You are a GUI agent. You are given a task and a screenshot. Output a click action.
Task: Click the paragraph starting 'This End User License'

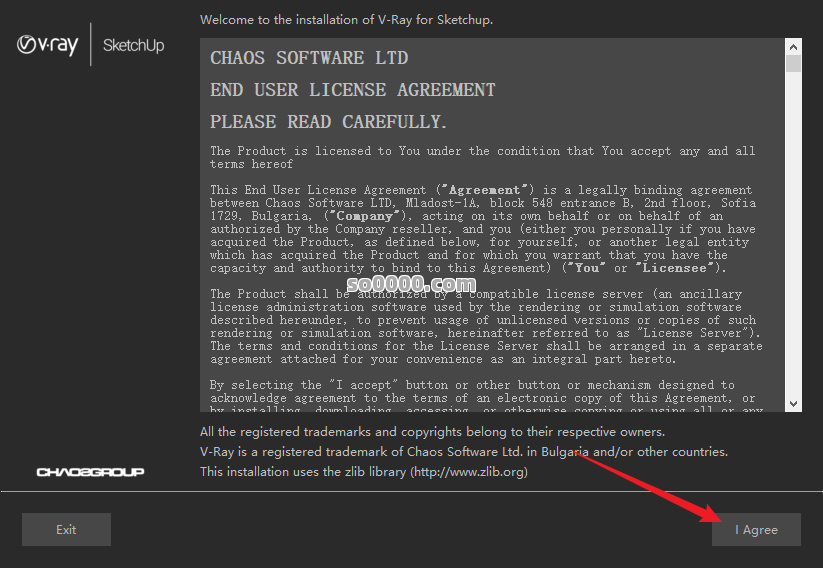point(482,229)
